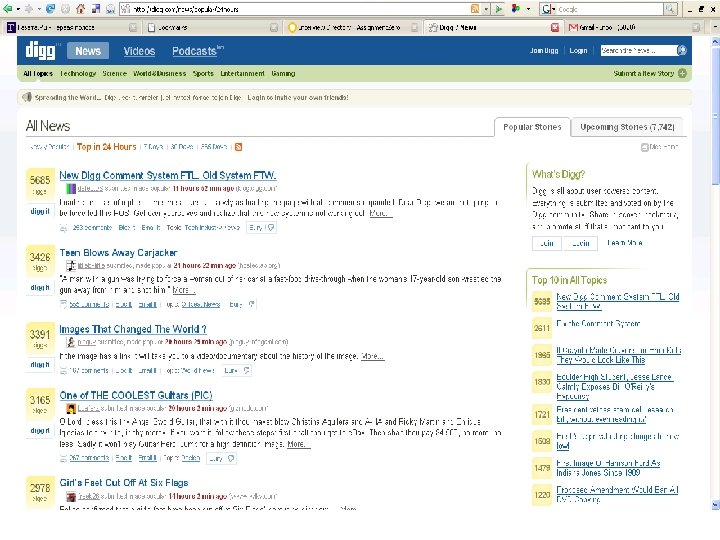
Task: Open sidebar link about Indiana Jones Since 1989
Action: tap(608, 468)
